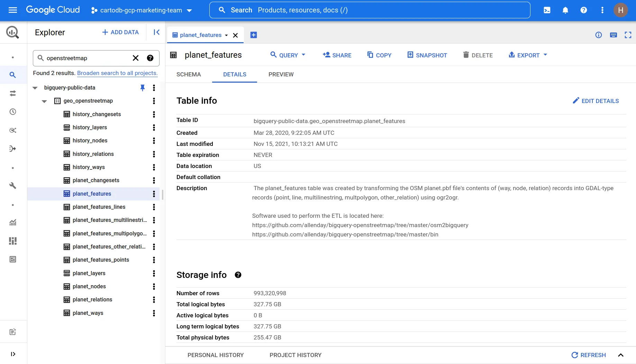Click Broaden search to all projects link
This screenshot has height=364, width=636.
[117, 73]
